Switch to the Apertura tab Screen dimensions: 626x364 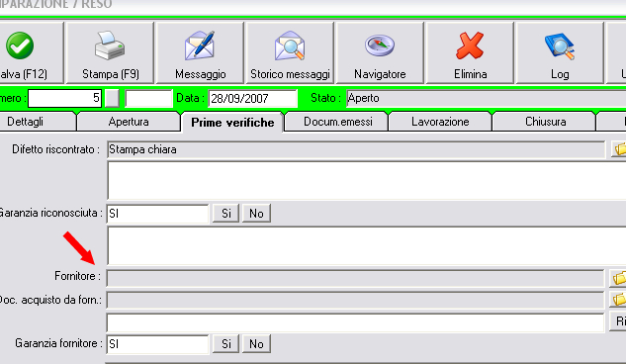coord(129,122)
